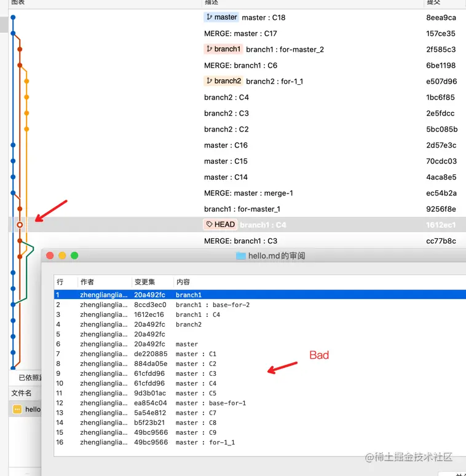
Task: Close the hello.md review window
Action: click(x=50, y=256)
